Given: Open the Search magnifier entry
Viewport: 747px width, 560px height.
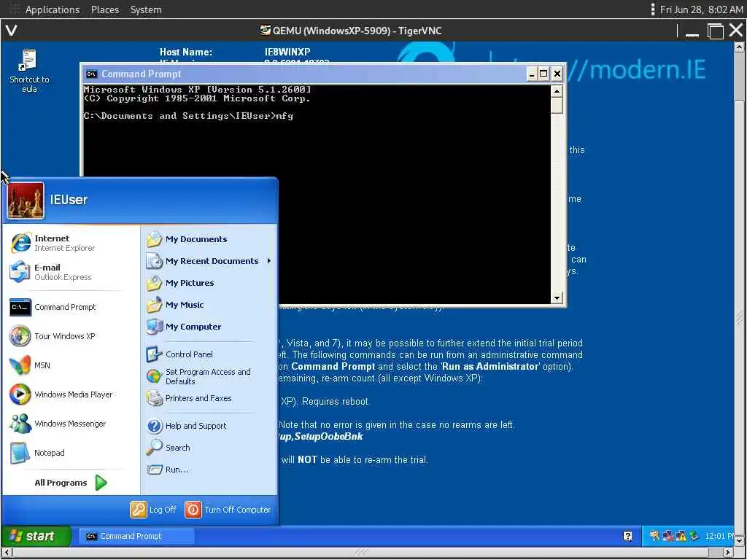Looking at the screenshot, I should 169,448.
